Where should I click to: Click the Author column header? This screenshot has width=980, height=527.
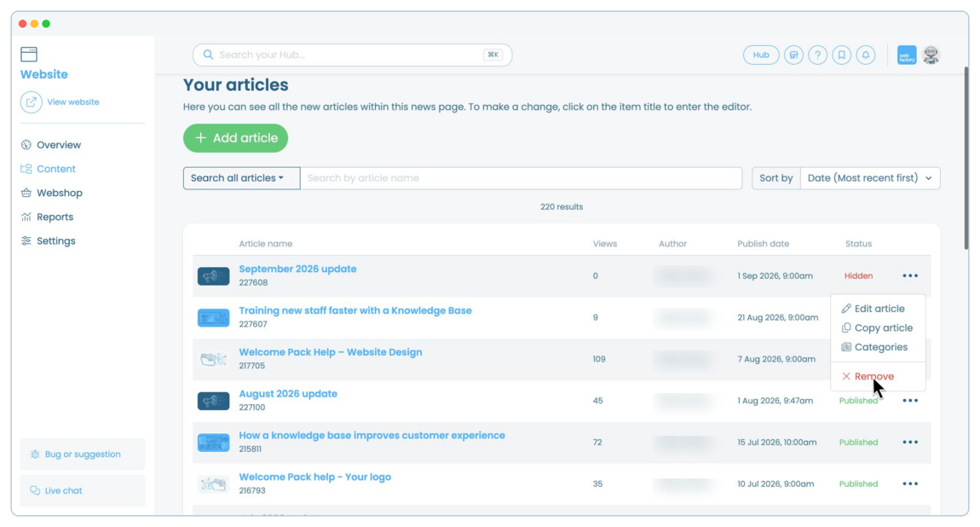[672, 244]
